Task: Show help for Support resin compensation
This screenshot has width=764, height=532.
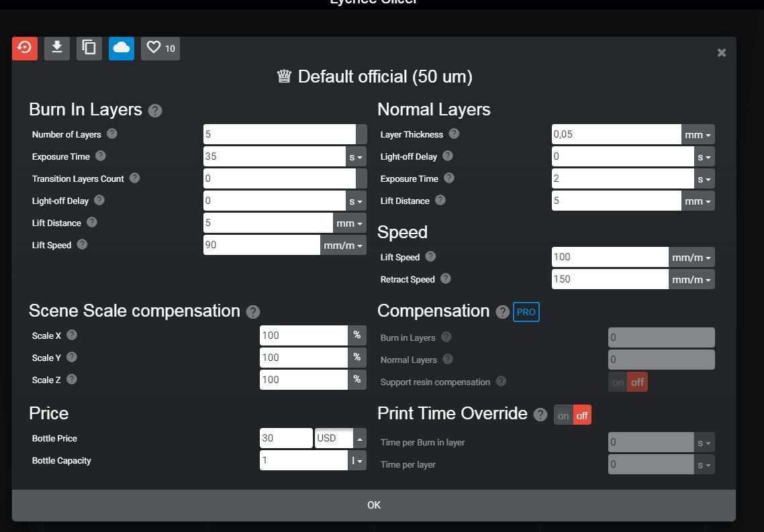Action: [x=501, y=381]
